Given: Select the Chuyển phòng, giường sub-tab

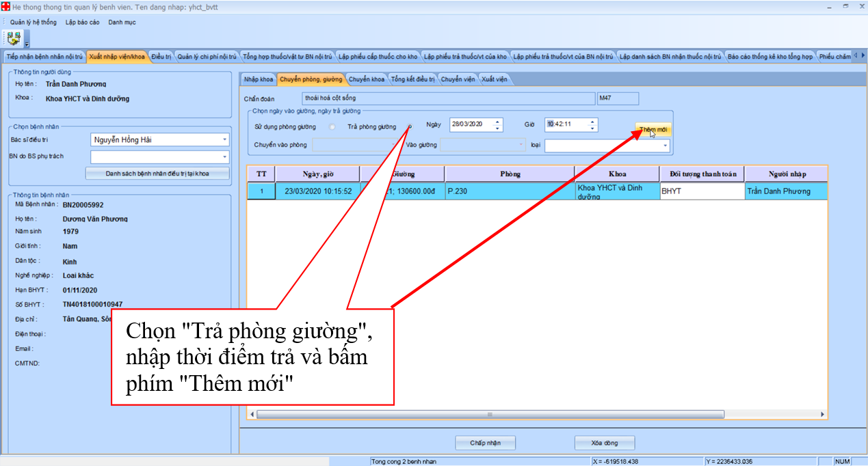Looking at the screenshot, I should coord(311,79).
